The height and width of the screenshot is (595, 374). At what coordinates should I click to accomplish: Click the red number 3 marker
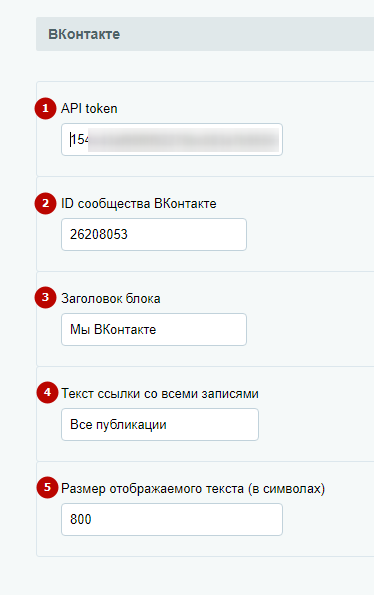pyautogui.click(x=46, y=298)
